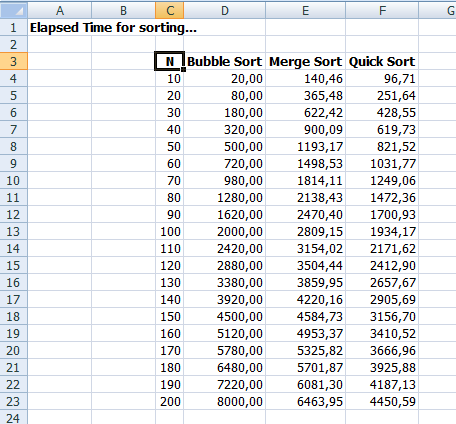Select the cell with value 96,71
Image resolution: width=456 pixels, height=424 pixels.
point(382,78)
